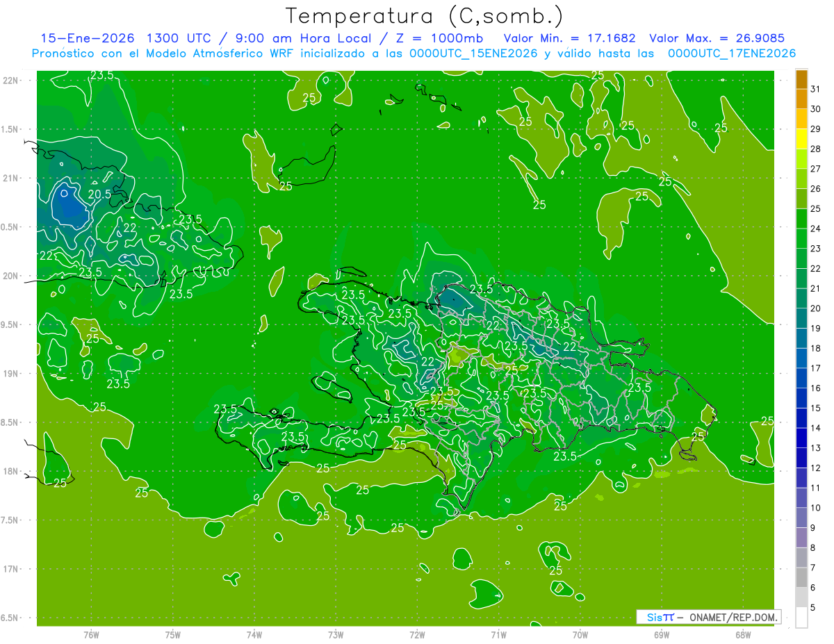The height and width of the screenshot is (644, 834).
Task: Click the 17N latitude axis label
Action: [x=10, y=569]
